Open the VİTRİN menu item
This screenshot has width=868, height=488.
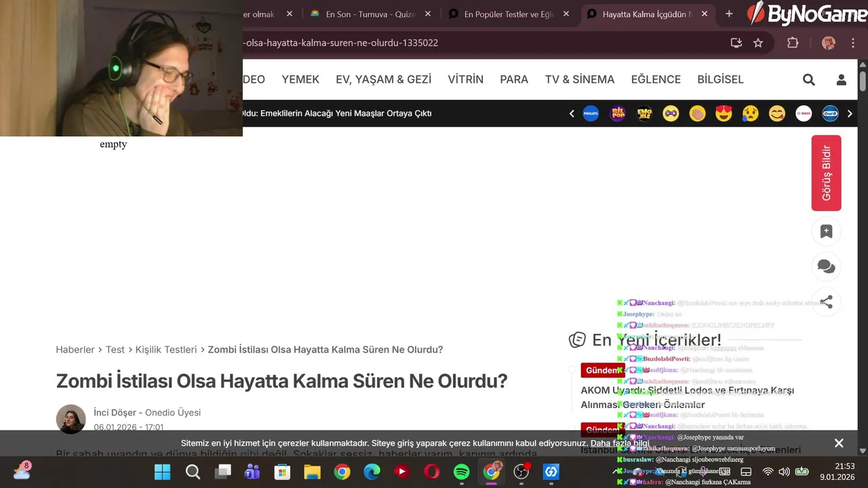465,79
